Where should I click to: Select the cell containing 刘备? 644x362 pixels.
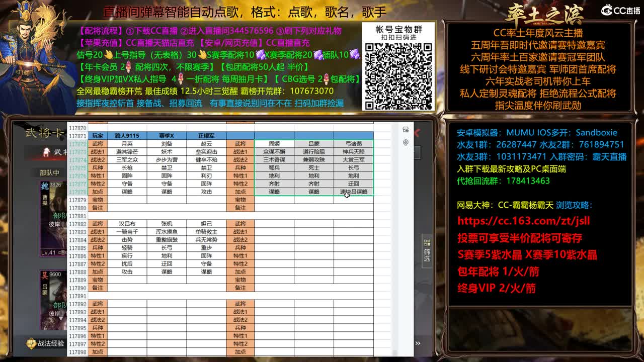pyautogui.click(x=167, y=144)
